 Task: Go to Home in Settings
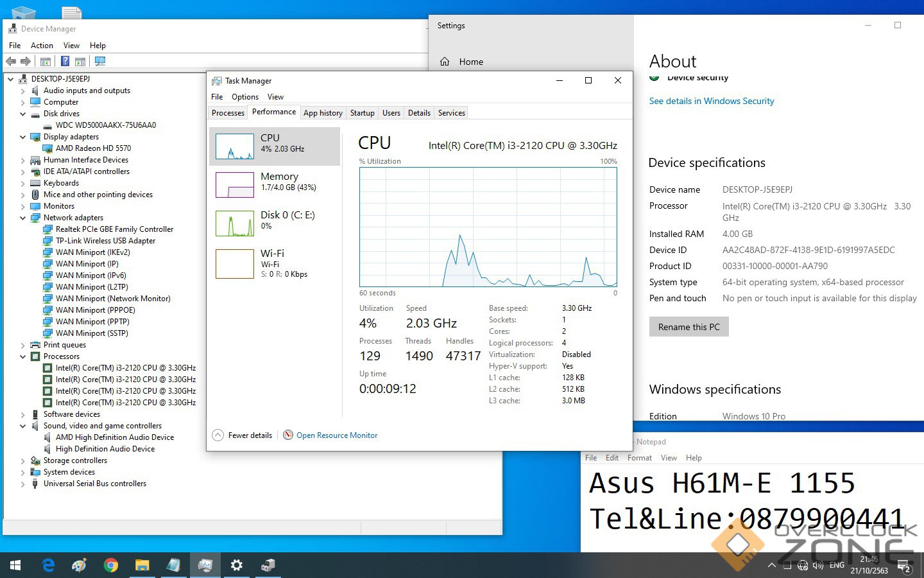pos(471,62)
